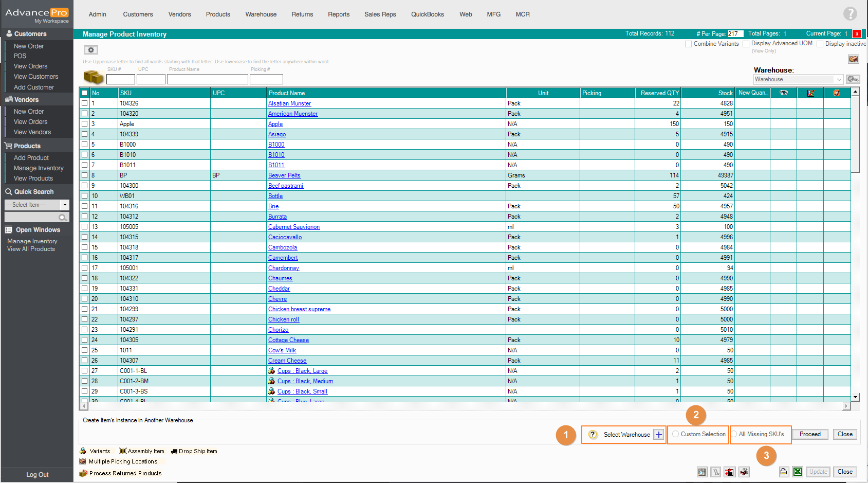The image size is (868, 483).
Task: Tick the checkbox for row 3 Apple
Action: 85,124
